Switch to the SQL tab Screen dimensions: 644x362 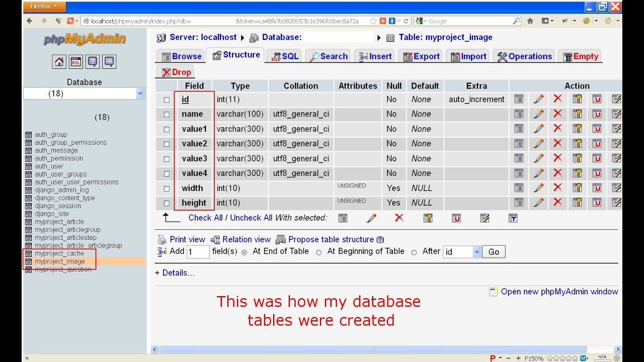(x=285, y=56)
